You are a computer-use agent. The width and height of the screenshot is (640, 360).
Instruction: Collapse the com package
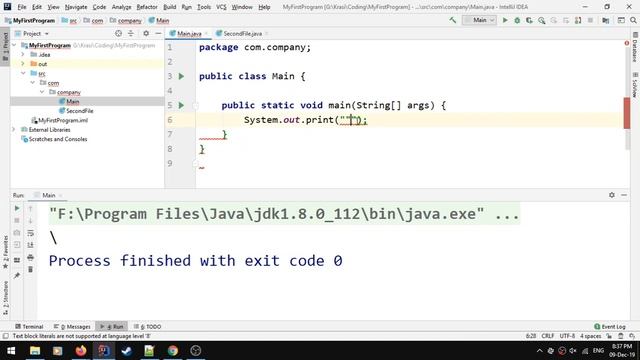pyautogui.click(x=33, y=83)
